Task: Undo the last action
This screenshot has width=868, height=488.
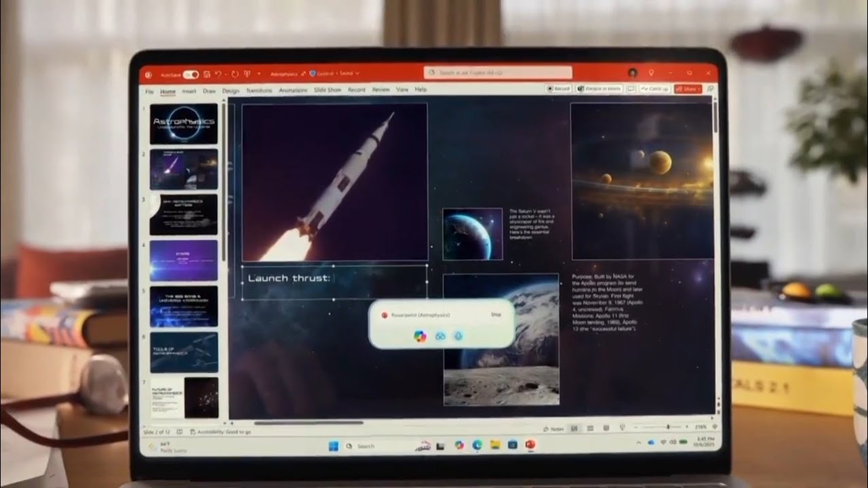Action: (218, 74)
